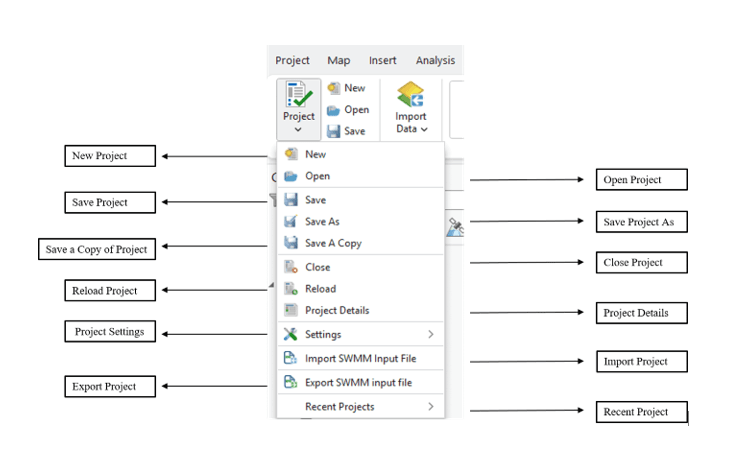Open the Project ribbon tab
The width and height of the screenshot is (752, 467).
tap(292, 61)
